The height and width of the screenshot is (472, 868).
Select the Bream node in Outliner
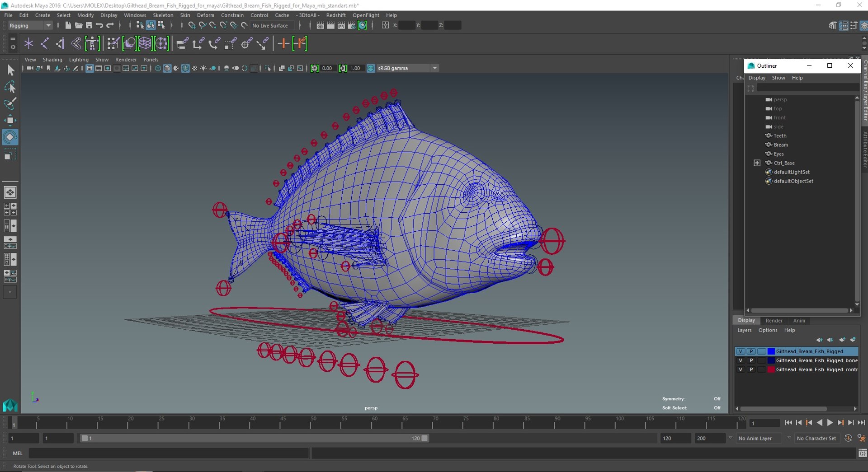(780, 145)
